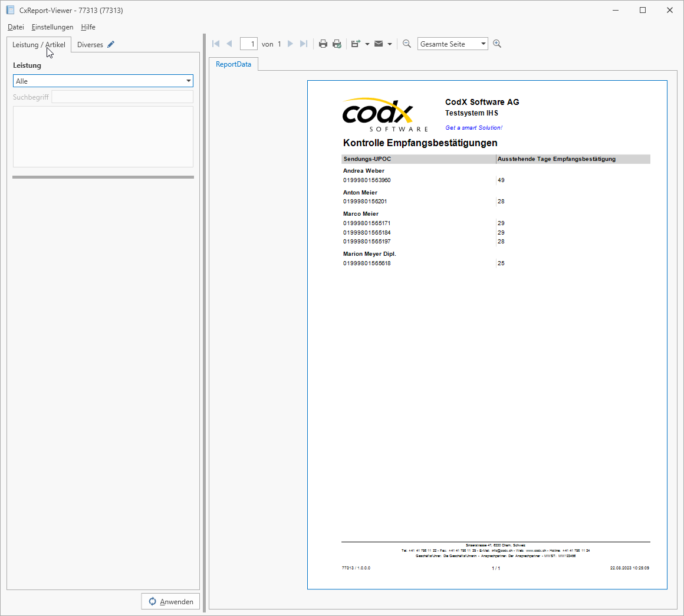
Task: Click the next page arrow
Action: click(290, 43)
